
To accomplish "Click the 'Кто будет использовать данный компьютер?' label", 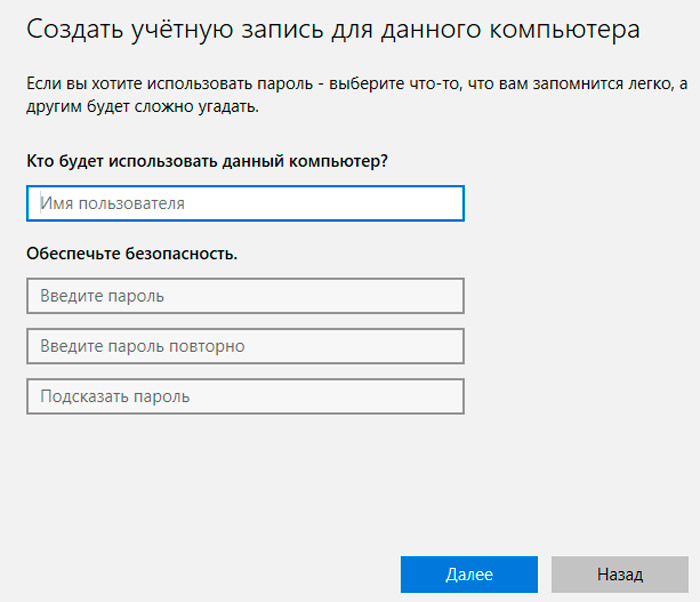I will 207,161.
